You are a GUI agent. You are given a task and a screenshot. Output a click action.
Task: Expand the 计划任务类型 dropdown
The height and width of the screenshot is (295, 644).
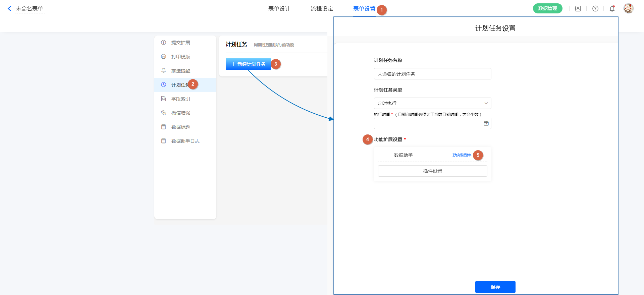tap(432, 103)
